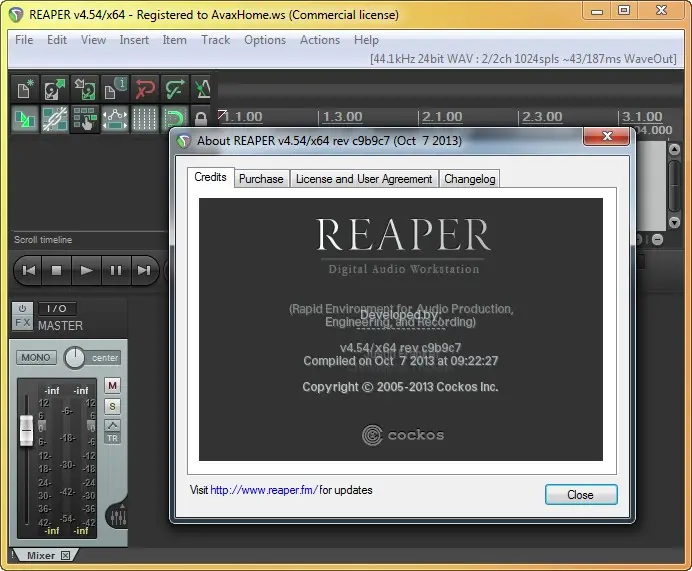692x571 pixels.
Task: Open the Changelog tab
Action: [470, 179]
